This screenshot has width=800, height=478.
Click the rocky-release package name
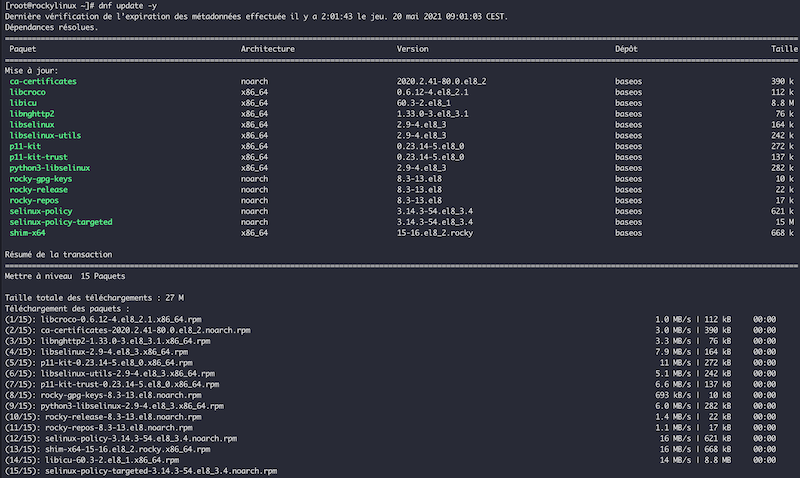click(x=38, y=189)
